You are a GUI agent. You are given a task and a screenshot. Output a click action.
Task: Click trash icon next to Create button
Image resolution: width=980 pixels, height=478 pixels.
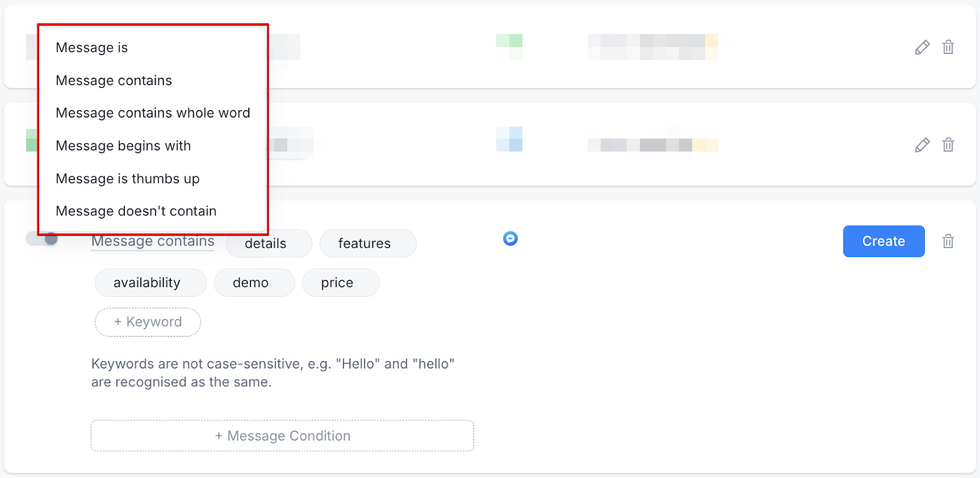(x=948, y=241)
